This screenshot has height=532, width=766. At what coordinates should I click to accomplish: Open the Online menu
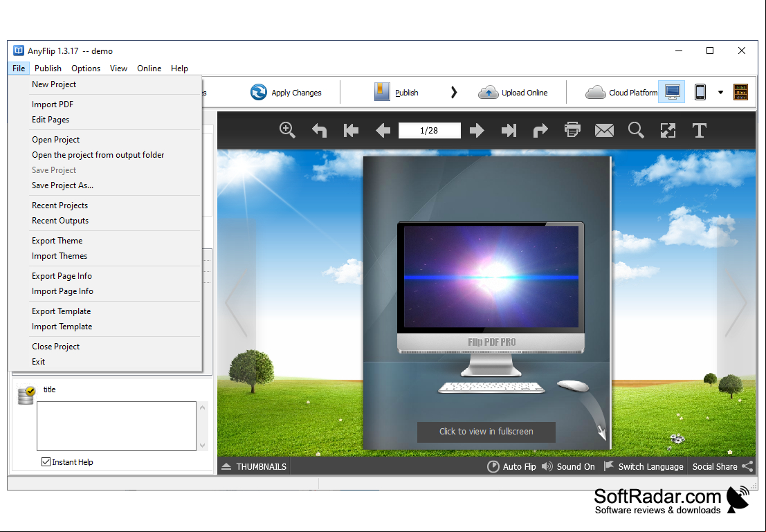[x=149, y=68]
